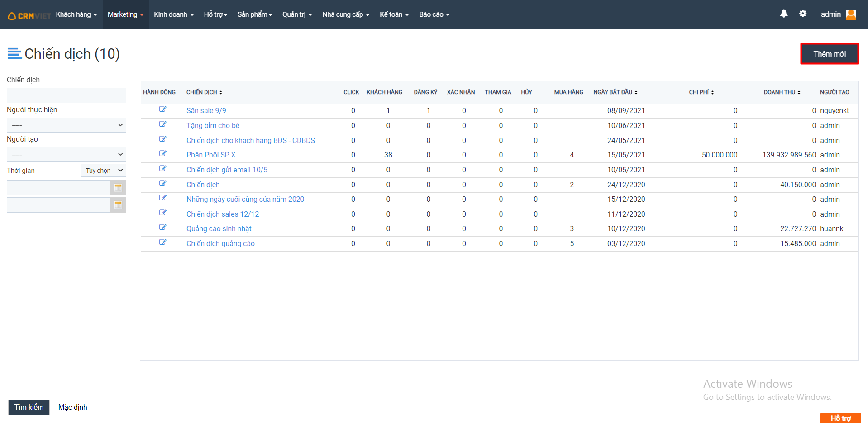Click the edit icon for Tặng bỉm cho bé
The image size is (868, 423).
coord(163,124)
